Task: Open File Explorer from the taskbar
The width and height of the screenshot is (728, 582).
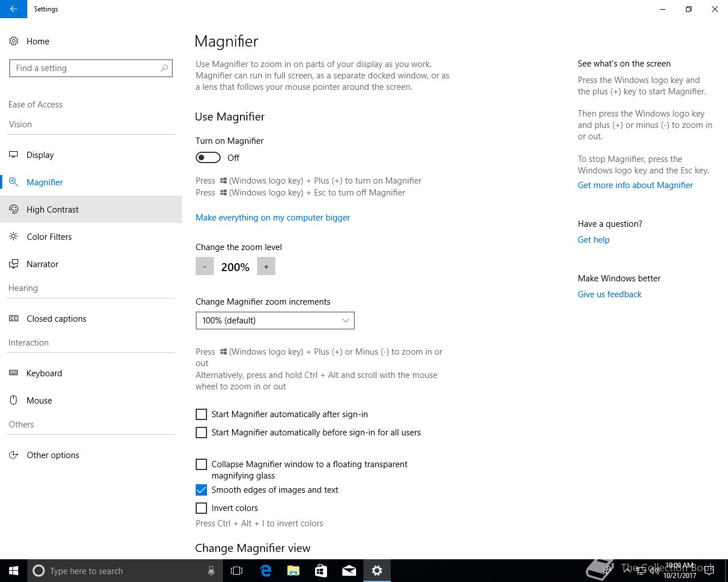Action: pyautogui.click(x=293, y=571)
